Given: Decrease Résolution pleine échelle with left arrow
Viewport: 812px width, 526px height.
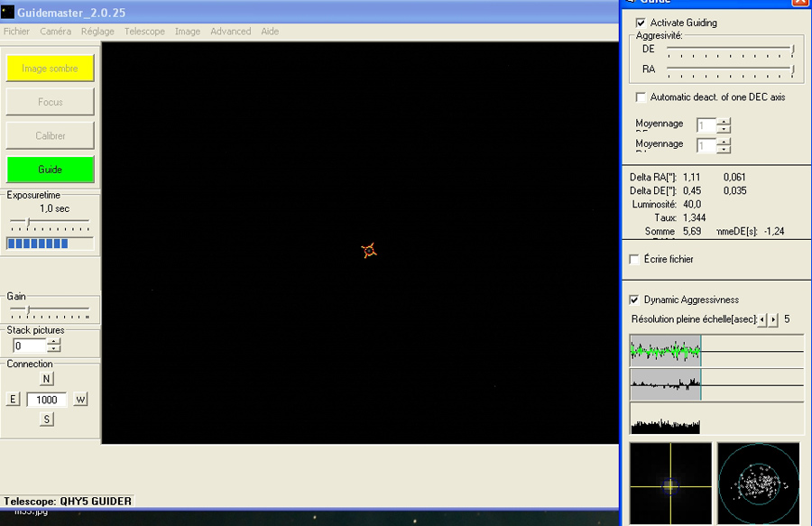Looking at the screenshot, I should 761,319.
